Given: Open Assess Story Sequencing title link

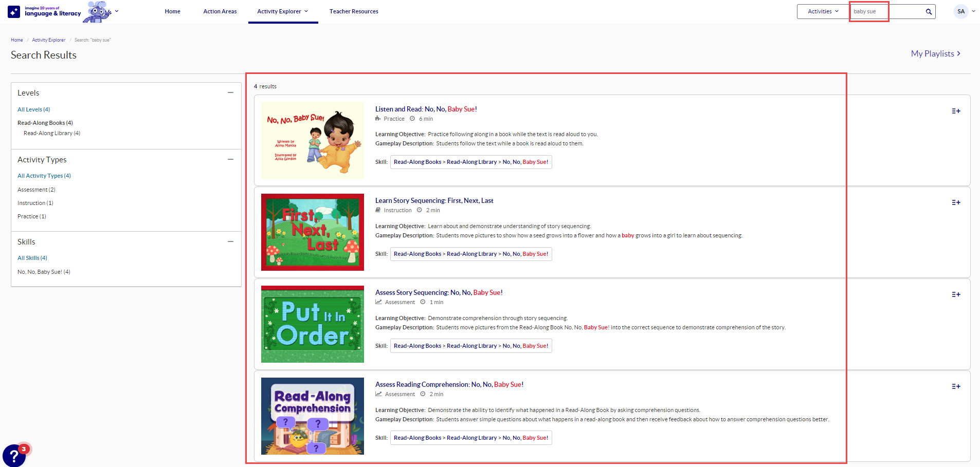Looking at the screenshot, I should coord(439,292).
